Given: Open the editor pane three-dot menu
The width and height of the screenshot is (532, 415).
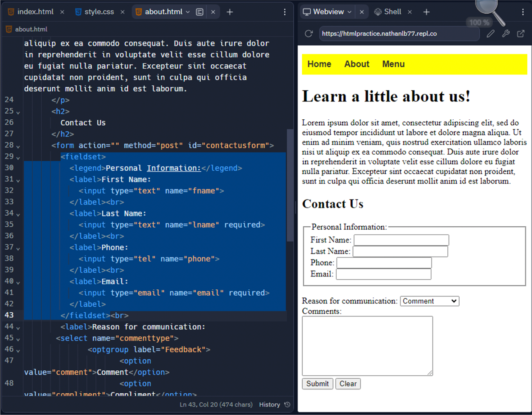Looking at the screenshot, I should (x=285, y=12).
